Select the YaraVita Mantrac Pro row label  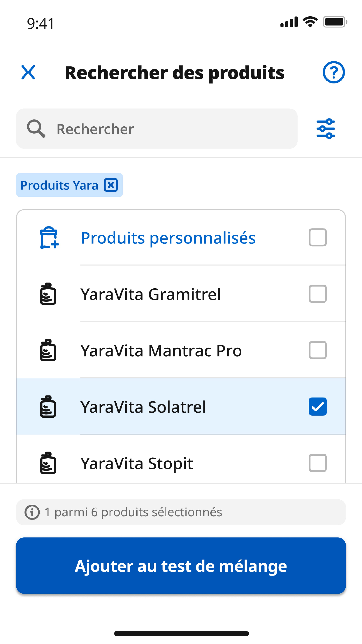click(161, 351)
